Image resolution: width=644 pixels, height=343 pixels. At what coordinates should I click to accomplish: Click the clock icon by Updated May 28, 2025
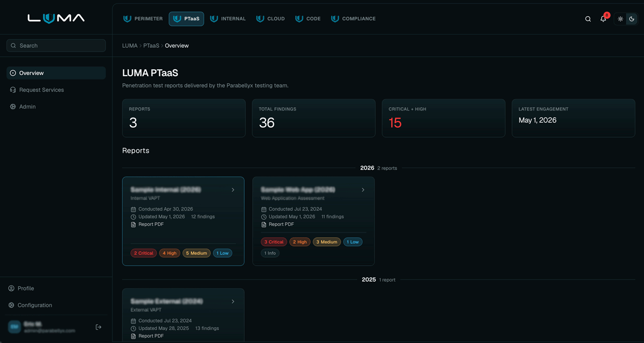[x=134, y=329]
